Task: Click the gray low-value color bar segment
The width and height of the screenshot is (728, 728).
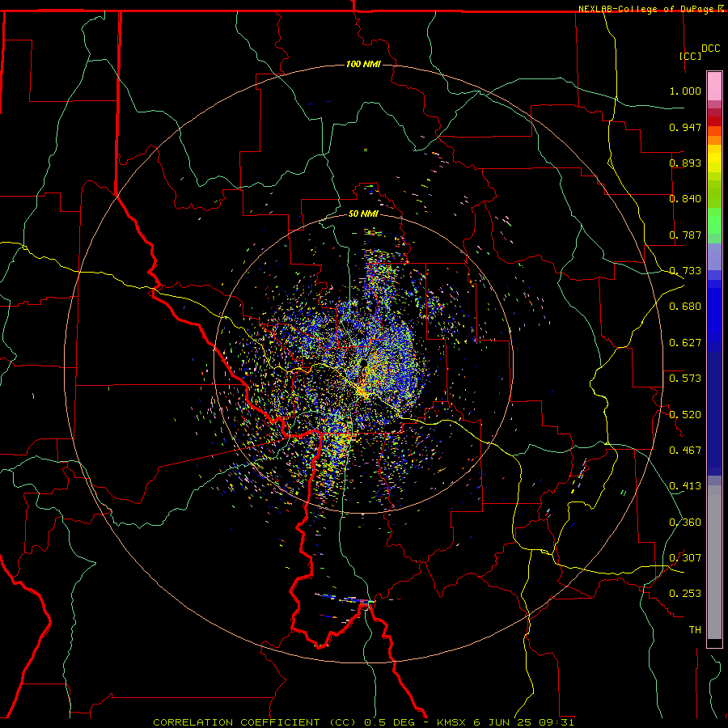Action: (714, 562)
